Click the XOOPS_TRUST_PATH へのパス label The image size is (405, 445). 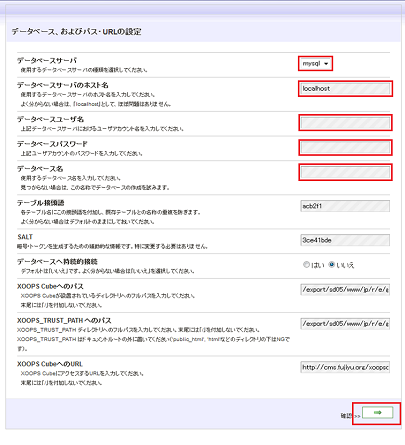click(x=64, y=320)
